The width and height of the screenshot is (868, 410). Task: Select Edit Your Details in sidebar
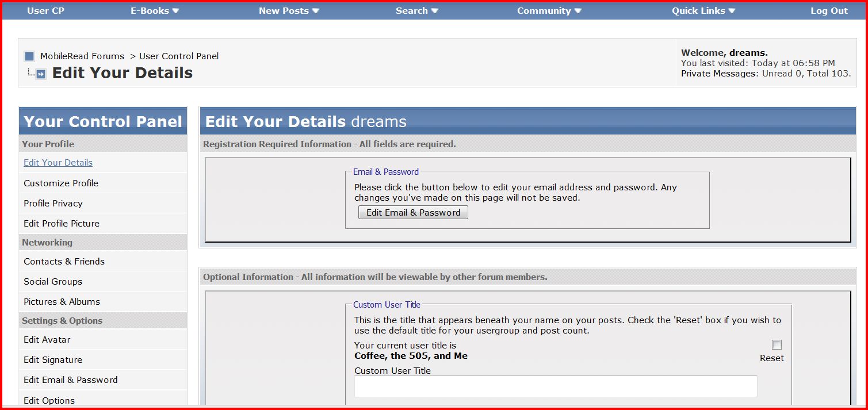pos(58,163)
